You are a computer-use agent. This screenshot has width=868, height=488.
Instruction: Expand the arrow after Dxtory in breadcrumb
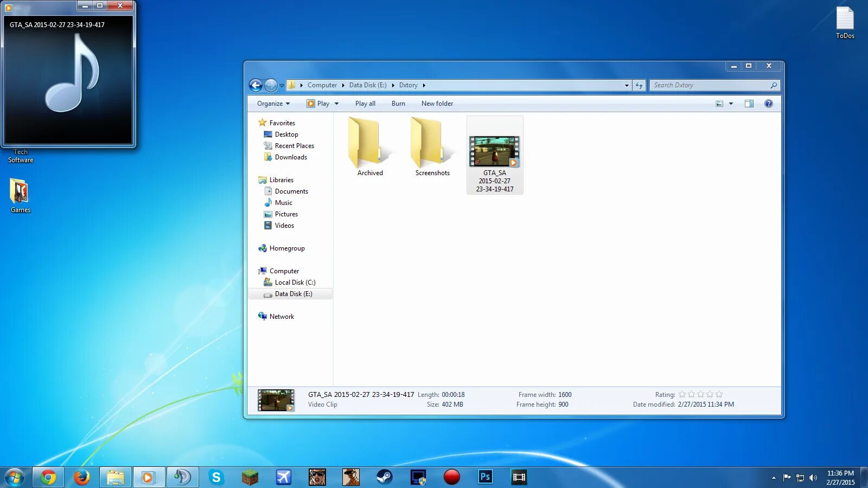pos(424,85)
